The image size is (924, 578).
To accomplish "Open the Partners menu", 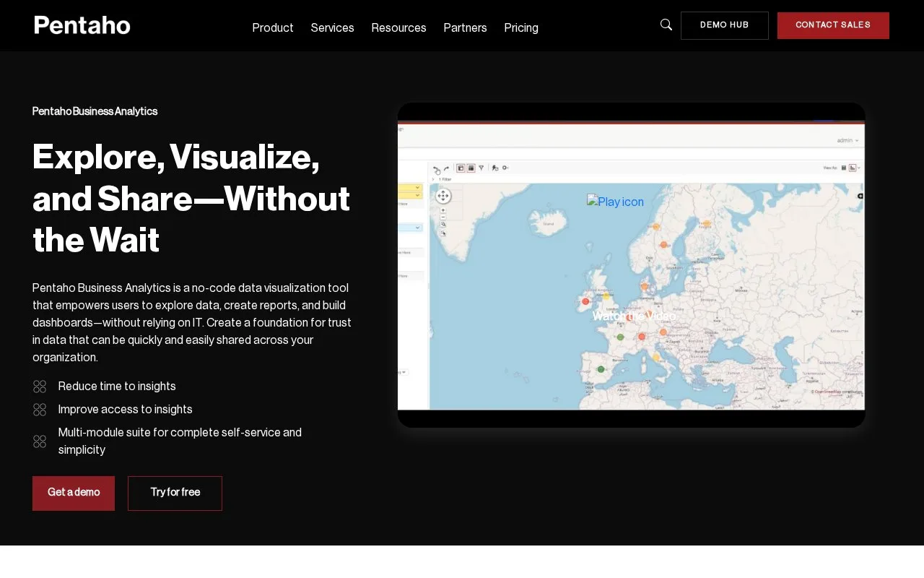I will (465, 27).
